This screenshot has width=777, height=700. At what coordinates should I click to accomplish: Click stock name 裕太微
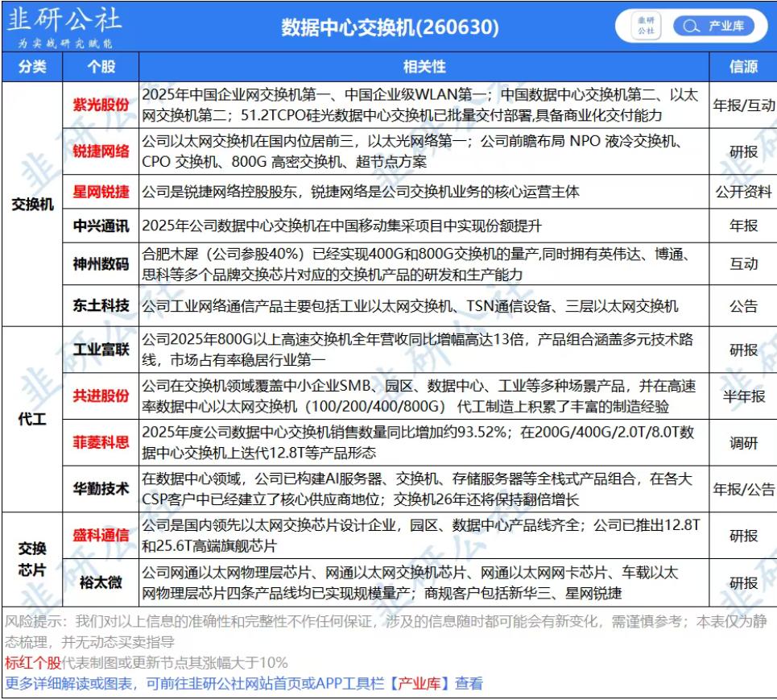(x=101, y=582)
